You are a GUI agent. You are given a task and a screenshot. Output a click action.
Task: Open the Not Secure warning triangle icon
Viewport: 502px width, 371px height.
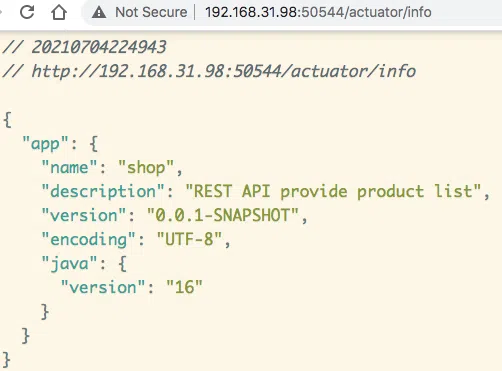pos(99,13)
